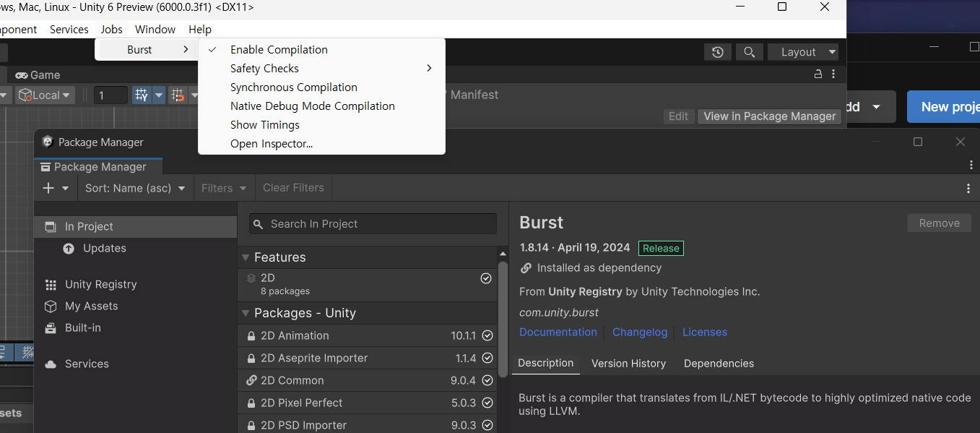Open the Help menu

(x=200, y=30)
